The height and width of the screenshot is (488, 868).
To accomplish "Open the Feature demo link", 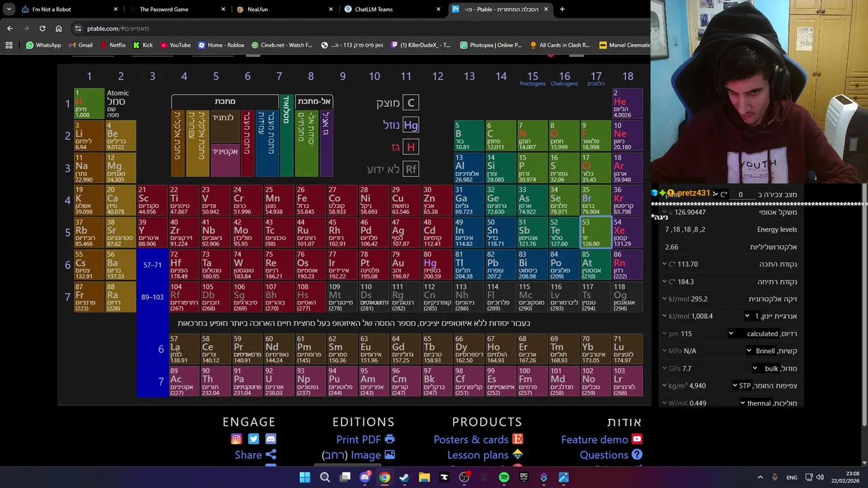I will [x=601, y=439].
